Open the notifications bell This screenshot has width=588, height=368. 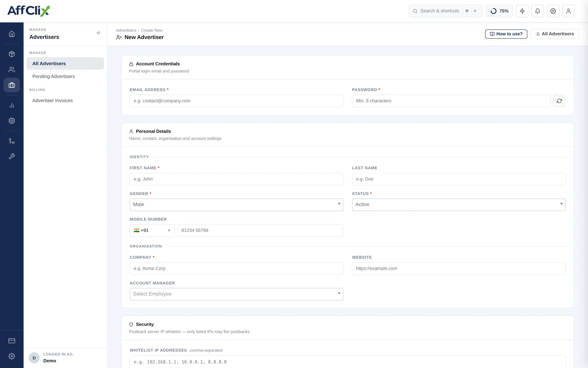pyautogui.click(x=538, y=11)
